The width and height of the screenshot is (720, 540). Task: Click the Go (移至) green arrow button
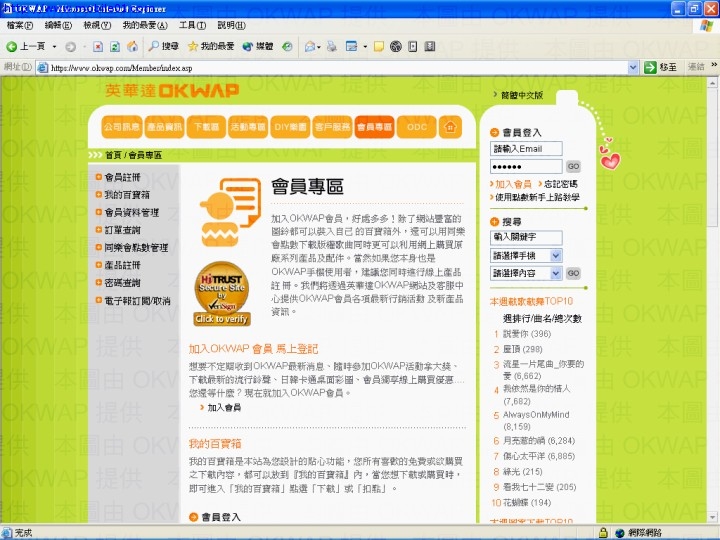coord(660,67)
